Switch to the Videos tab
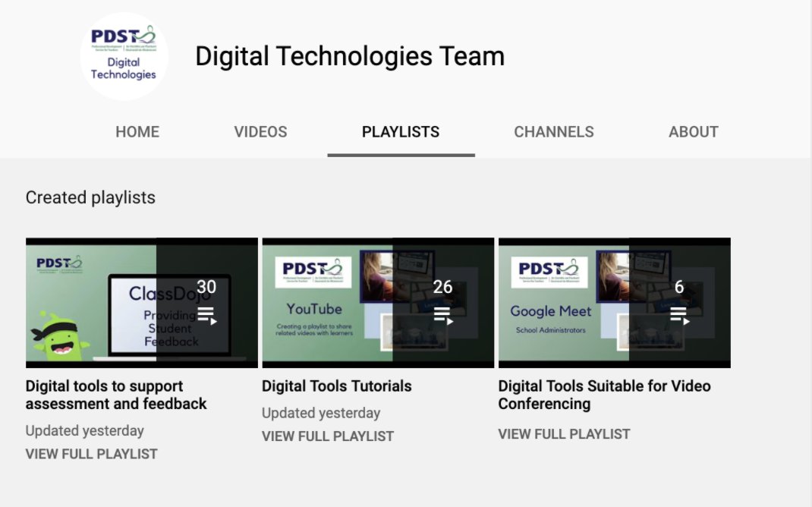Image resolution: width=812 pixels, height=507 pixels. 260,132
